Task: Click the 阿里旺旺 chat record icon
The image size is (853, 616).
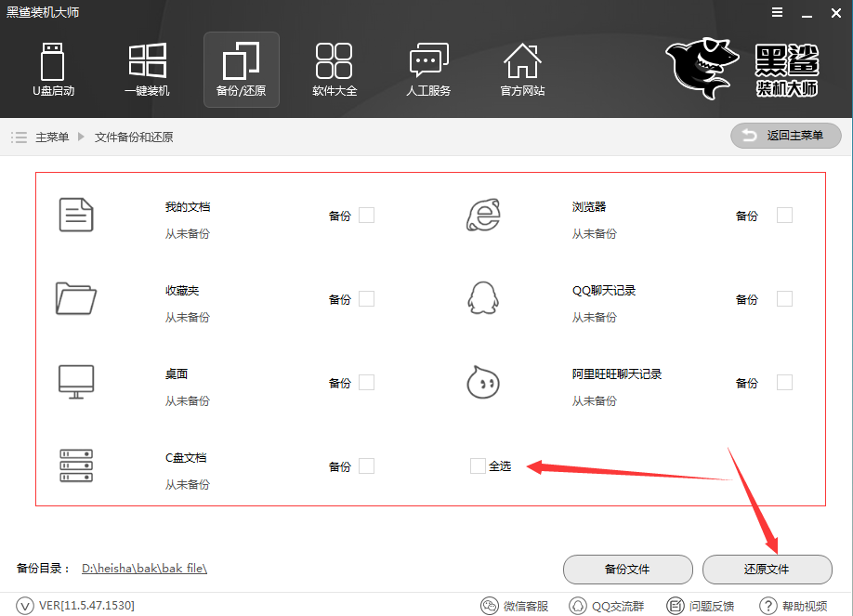Action: pos(483,382)
